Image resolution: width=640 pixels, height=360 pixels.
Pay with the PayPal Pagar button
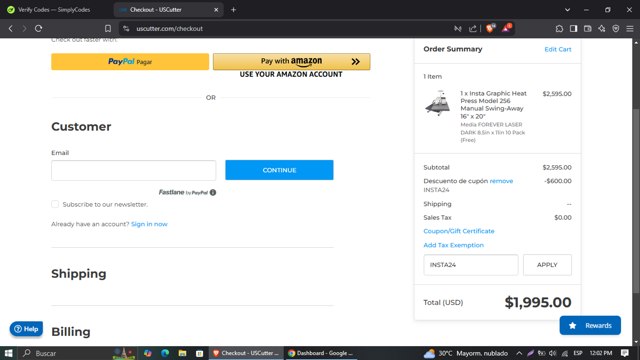coord(130,62)
